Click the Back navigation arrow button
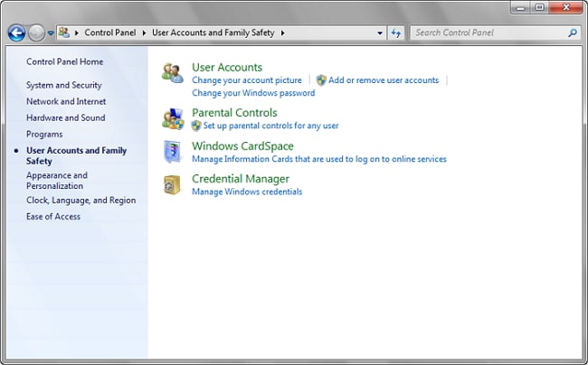Screen dimensions: 588x365 (16, 33)
